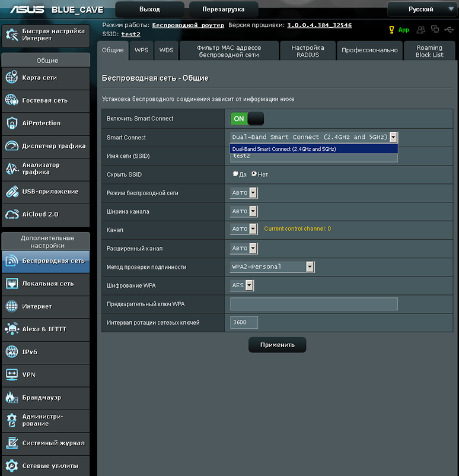Image resolution: width=459 pixels, height=476 pixels.
Task: Click the VPN monitor icon
Action: (x=12, y=375)
